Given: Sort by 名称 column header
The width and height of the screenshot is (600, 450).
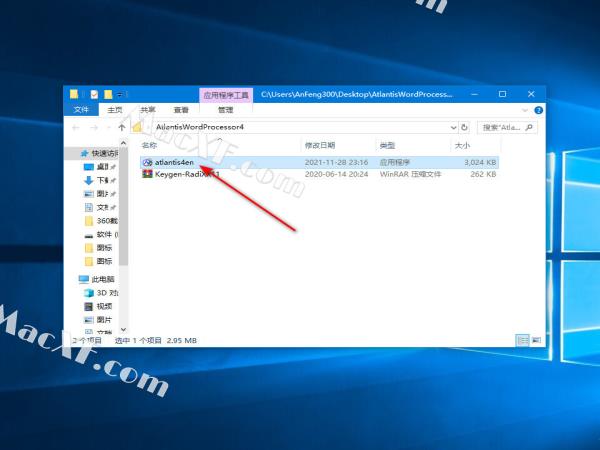Looking at the screenshot, I should click(149, 145).
